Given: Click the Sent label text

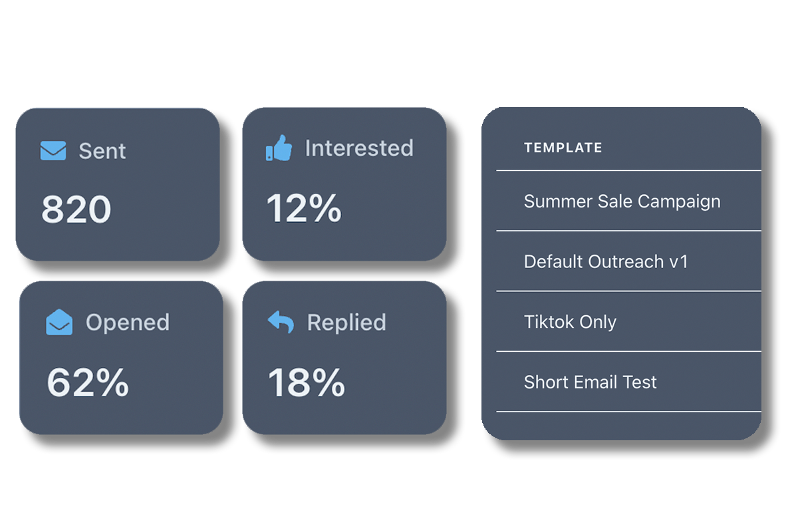Looking at the screenshot, I should coord(102,151).
